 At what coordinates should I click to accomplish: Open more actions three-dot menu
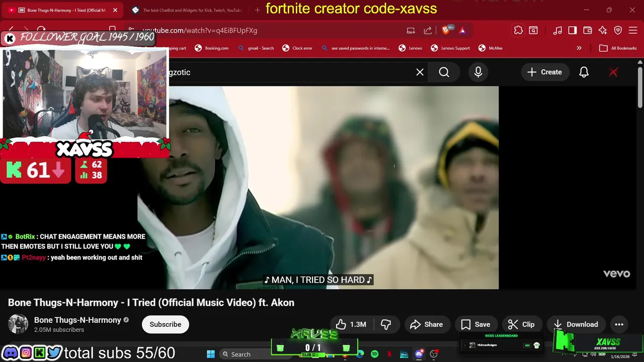619,324
